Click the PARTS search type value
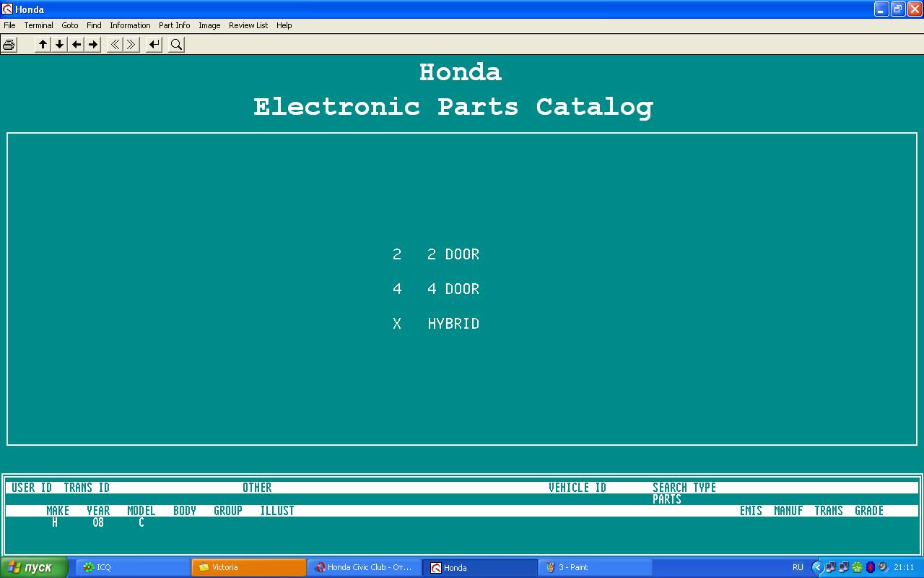 667,499
